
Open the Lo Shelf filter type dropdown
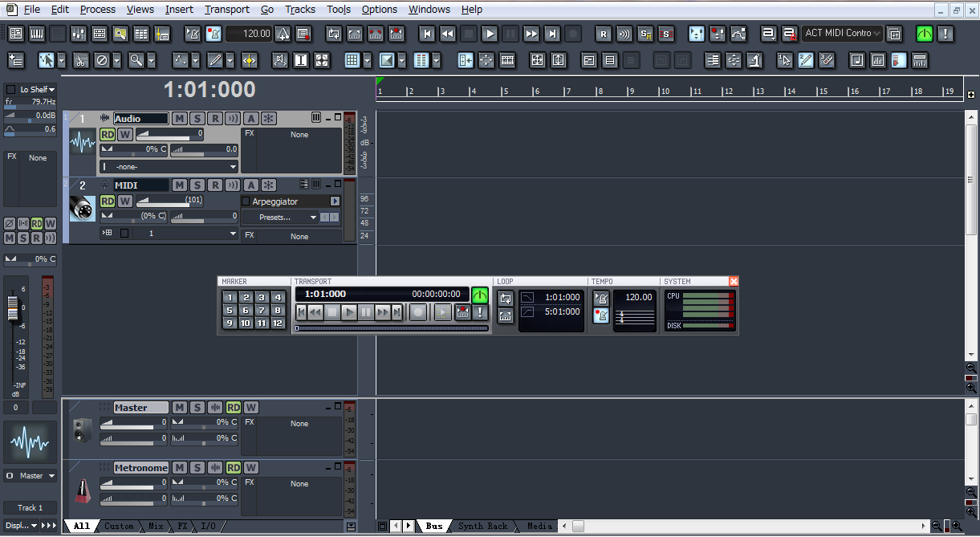(x=38, y=89)
